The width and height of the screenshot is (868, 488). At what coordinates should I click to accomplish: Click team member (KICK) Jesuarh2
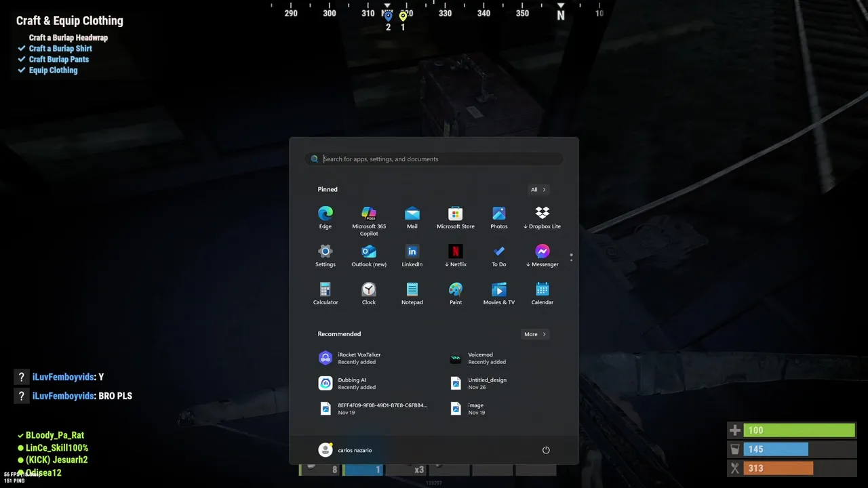click(56, 460)
